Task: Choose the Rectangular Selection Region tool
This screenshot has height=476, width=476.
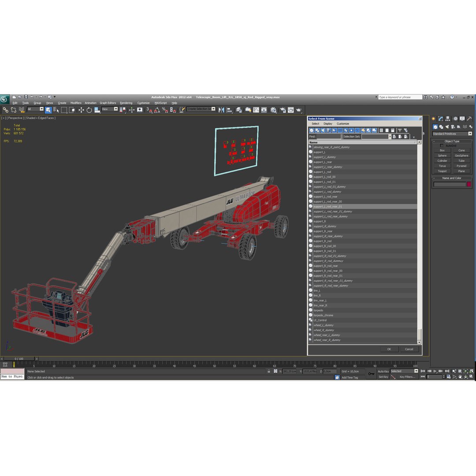Action: pos(64,110)
